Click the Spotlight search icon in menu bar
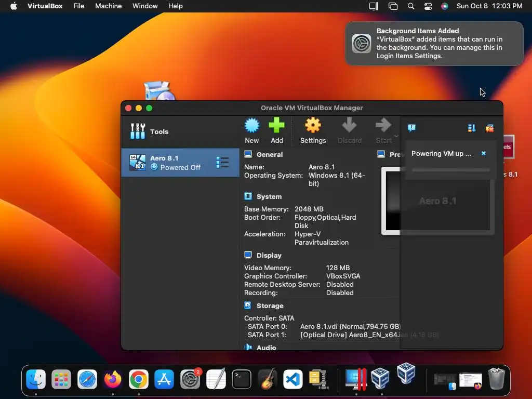532x399 pixels. coord(411,6)
